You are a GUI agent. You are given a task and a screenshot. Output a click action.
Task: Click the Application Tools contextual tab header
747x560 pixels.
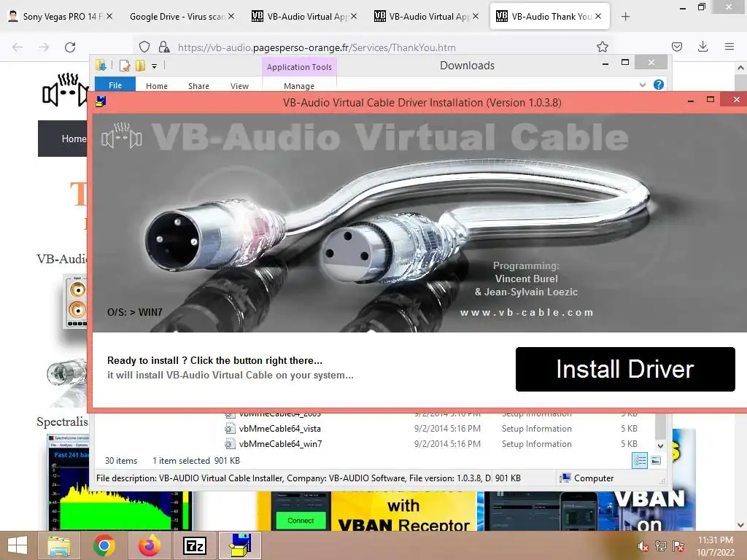299,67
